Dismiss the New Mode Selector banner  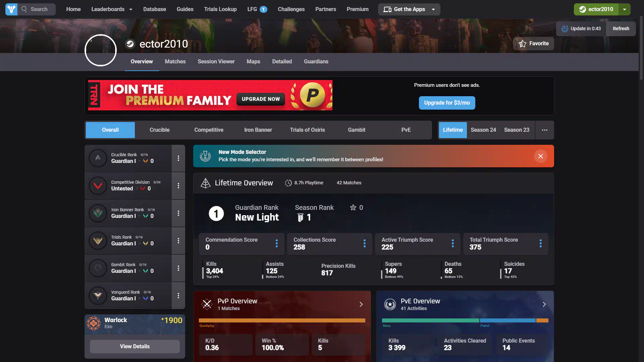point(541,156)
